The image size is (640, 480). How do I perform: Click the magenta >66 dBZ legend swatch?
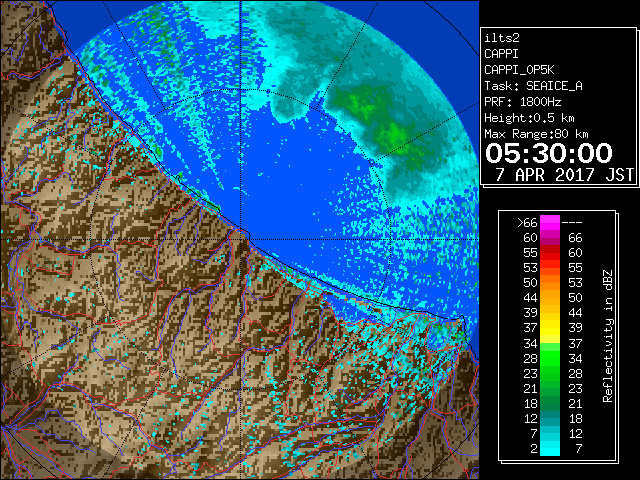550,222
